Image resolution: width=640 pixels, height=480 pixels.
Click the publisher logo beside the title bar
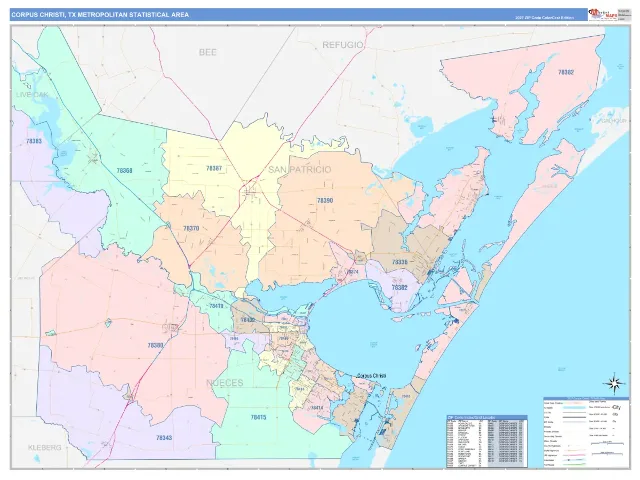tap(602, 14)
